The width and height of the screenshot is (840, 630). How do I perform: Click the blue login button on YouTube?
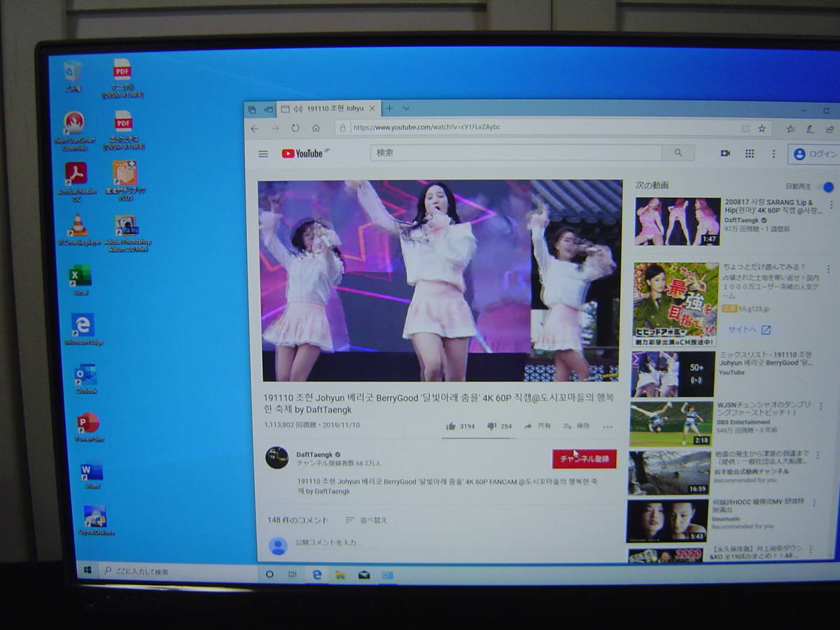[x=815, y=154]
